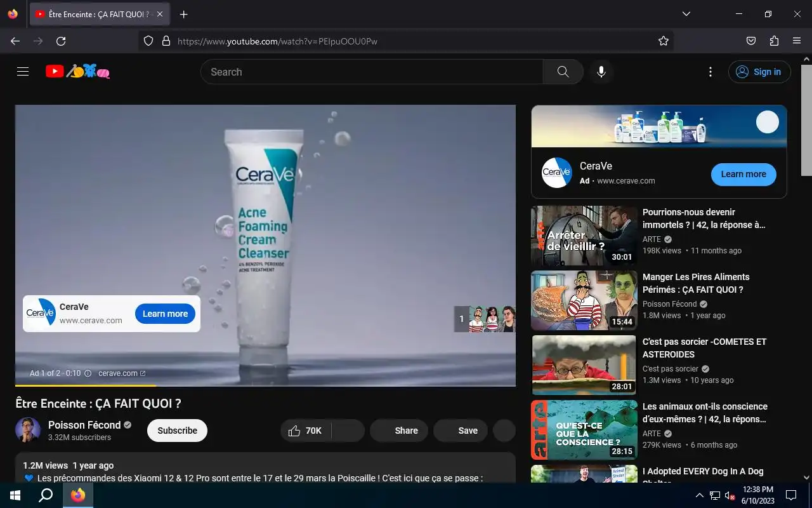Open the network icon in system tray

[x=715, y=495]
